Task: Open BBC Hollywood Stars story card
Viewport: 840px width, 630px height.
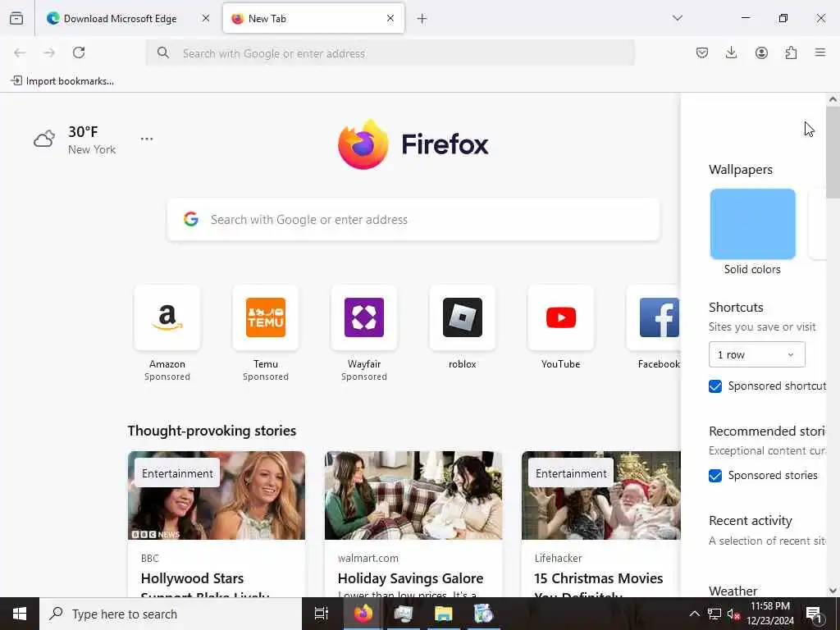Action: click(x=217, y=524)
